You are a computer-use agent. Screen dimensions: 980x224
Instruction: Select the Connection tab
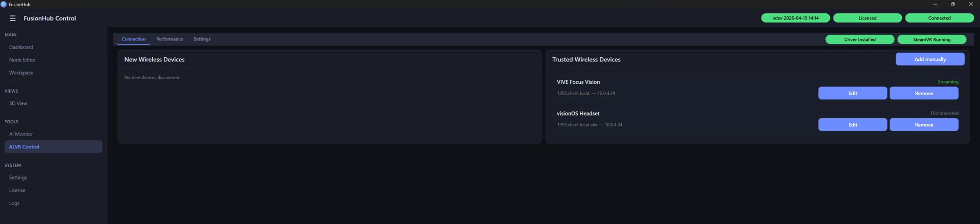[133, 39]
